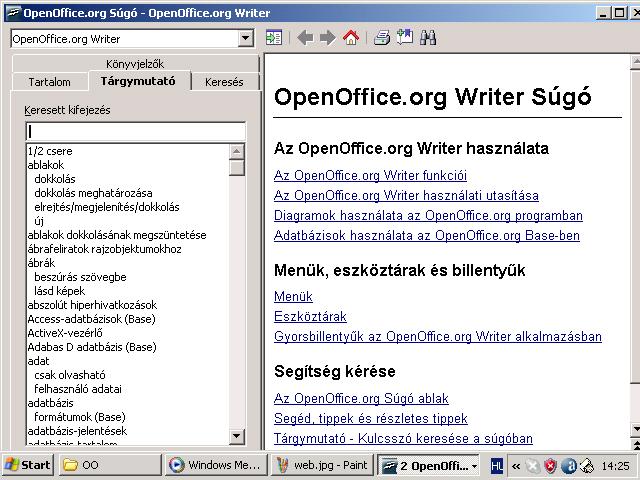Viewport: 640px width, 480px height.
Task: Add current page to bookmarks
Action: pos(404,38)
